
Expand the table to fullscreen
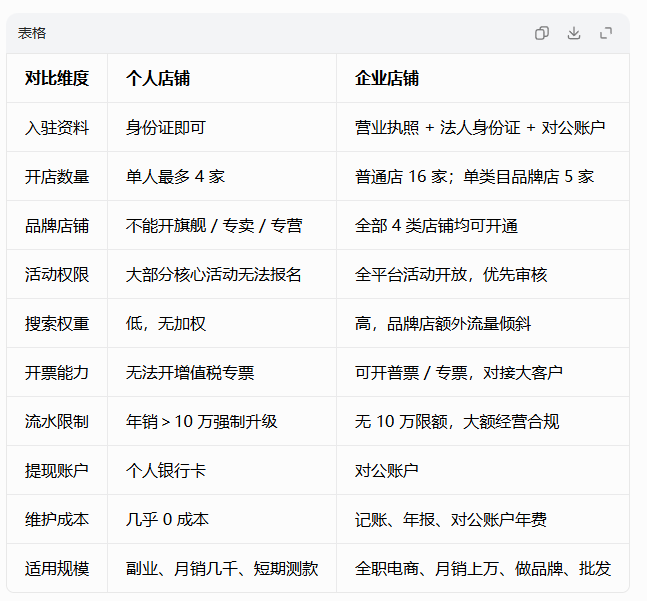[606, 33]
